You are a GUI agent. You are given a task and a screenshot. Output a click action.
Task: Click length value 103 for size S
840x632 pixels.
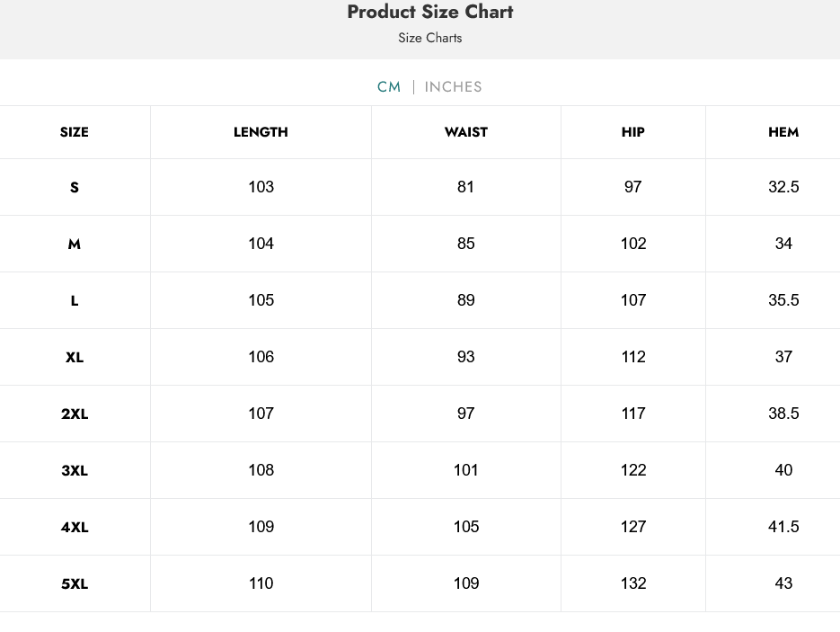261,187
